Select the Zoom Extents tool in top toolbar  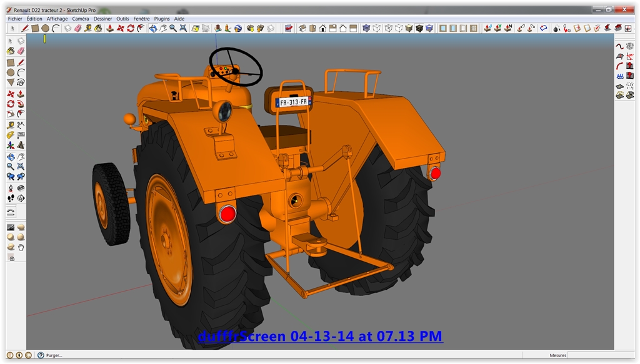point(183,28)
